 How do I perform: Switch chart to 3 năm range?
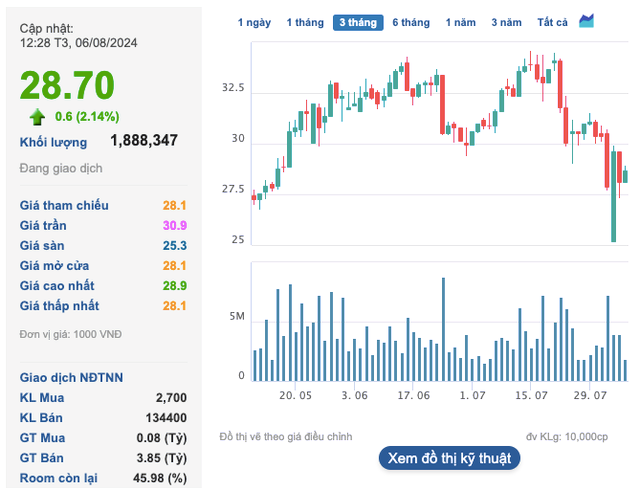[506, 22]
